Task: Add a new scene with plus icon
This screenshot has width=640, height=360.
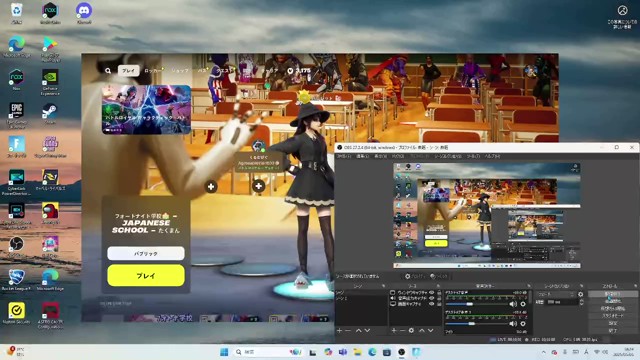Action: coord(339,330)
